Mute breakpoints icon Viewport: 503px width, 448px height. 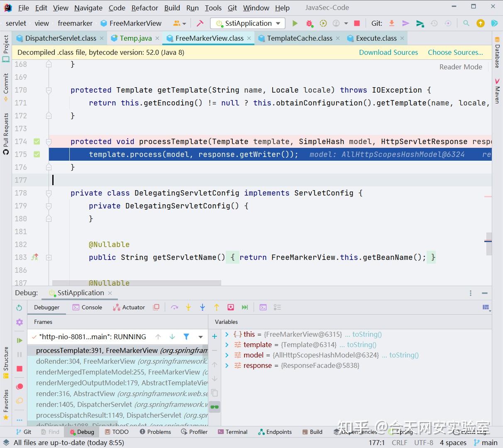pyautogui.click(x=19, y=401)
